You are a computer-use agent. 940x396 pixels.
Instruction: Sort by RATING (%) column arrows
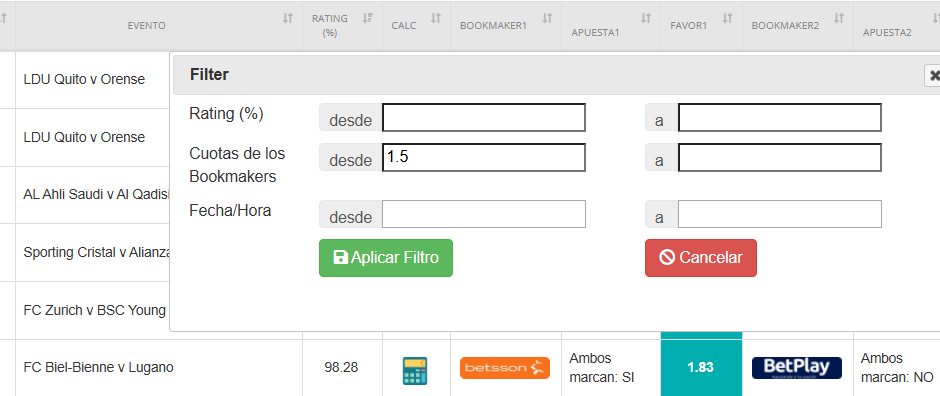[x=368, y=19]
